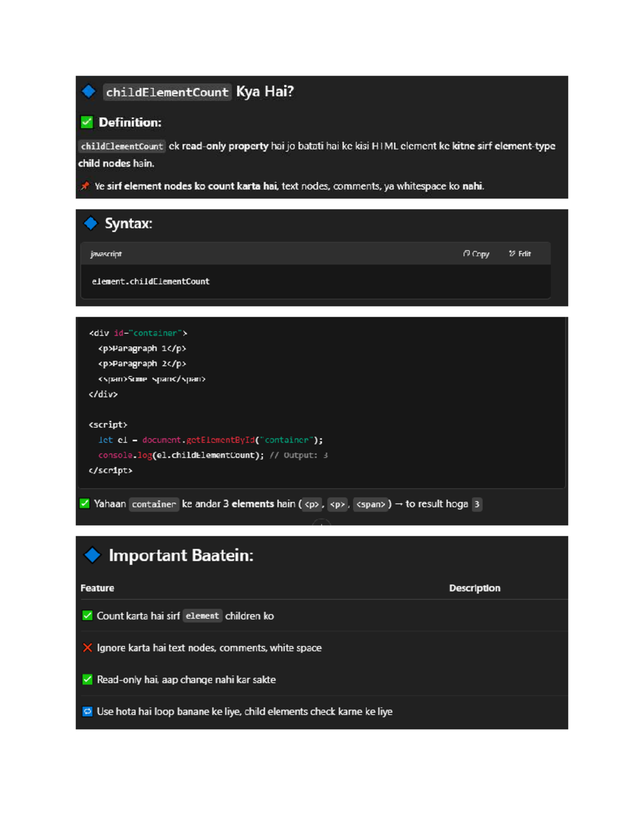Click the blue diamond beside childElementCount heading

click(x=89, y=92)
